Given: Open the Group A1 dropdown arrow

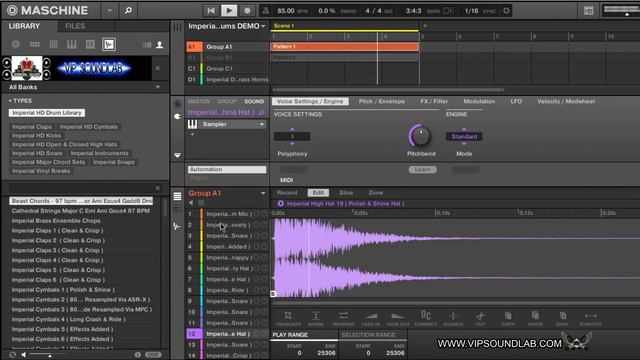Looking at the screenshot, I should click(263, 193).
